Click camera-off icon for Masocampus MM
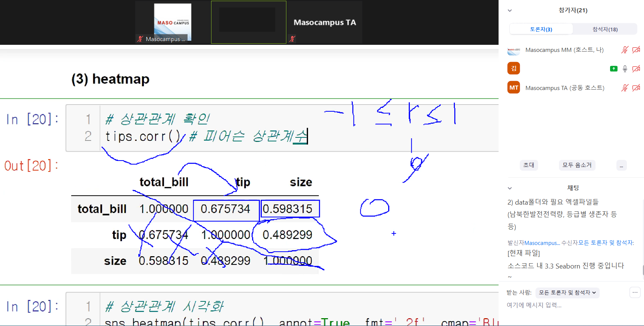 tap(636, 50)
